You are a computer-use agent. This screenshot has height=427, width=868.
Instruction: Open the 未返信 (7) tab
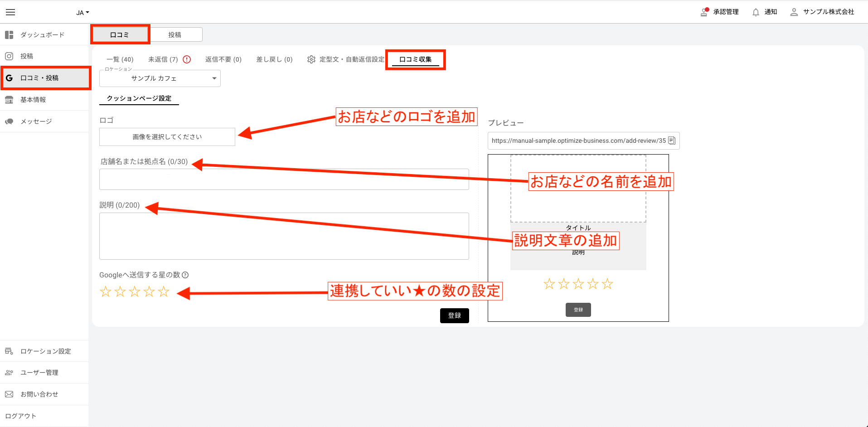[164, 59]
